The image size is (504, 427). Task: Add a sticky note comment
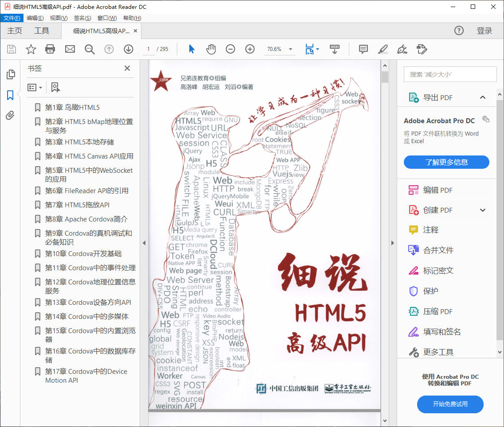pos(363,49)
